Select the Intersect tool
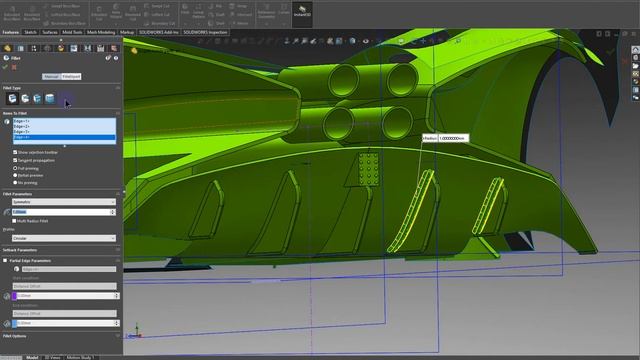The height and width of the screenshot is (360, 640). pos(241,15)
